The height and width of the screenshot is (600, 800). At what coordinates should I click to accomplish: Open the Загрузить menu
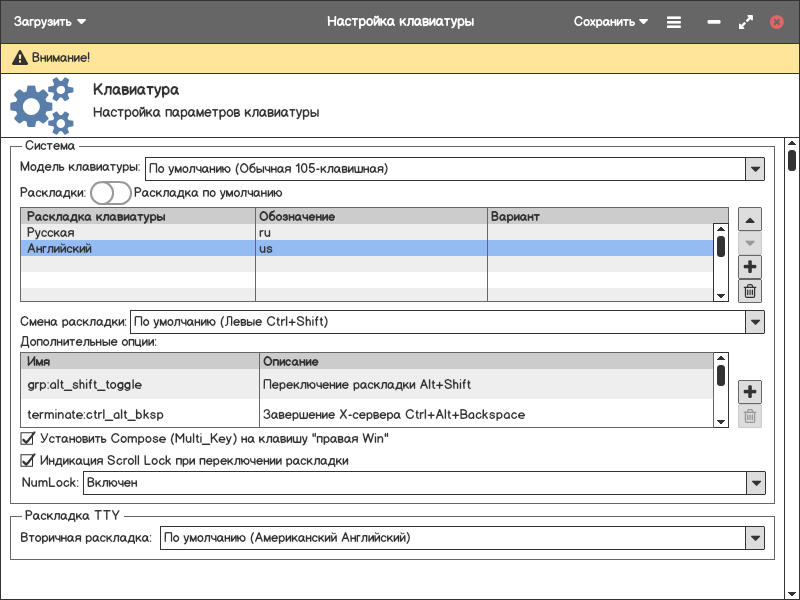click(50, 22)
